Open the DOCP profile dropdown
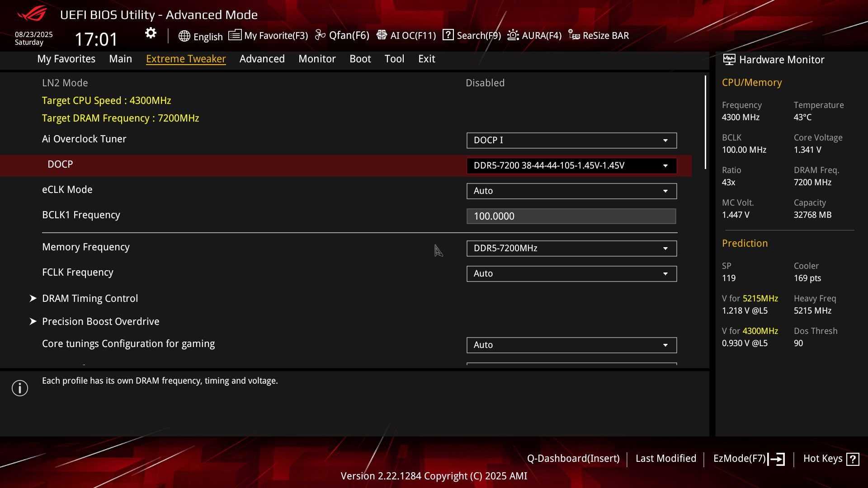 [x=571, y=165]
